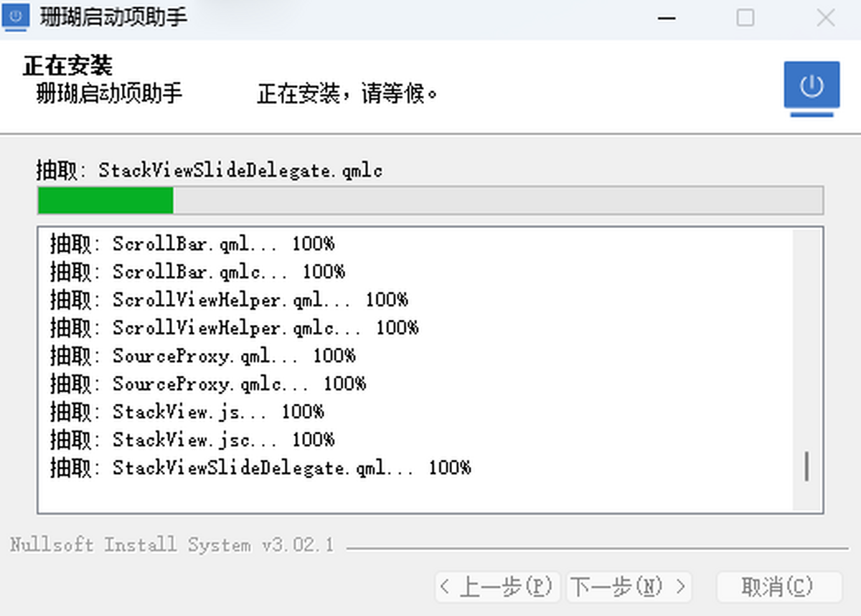
Task: Select log line 'SourceProxy.qml... 100%'
Action: pyautogui.click(x=202, y=356)
